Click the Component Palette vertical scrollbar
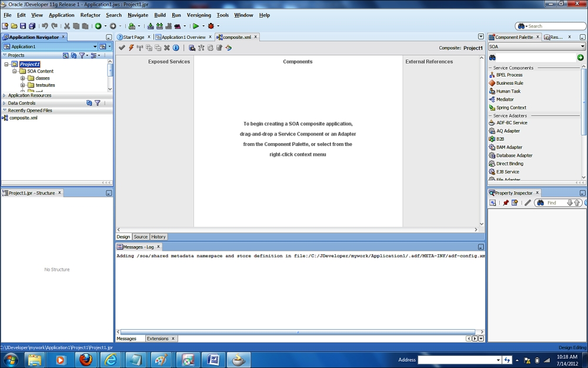The width and height of the screenshot is (588, 368). [583, 102]
